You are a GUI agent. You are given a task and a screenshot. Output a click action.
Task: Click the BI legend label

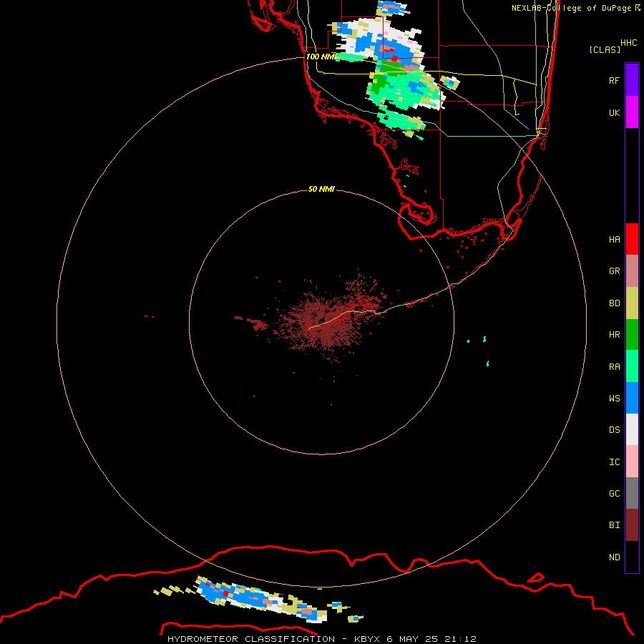click(614, 525)
